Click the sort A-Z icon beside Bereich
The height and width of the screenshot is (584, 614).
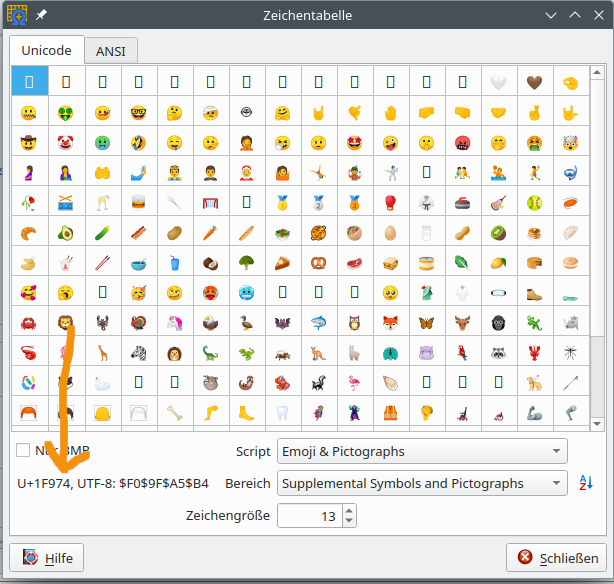[x=586, y=483]
